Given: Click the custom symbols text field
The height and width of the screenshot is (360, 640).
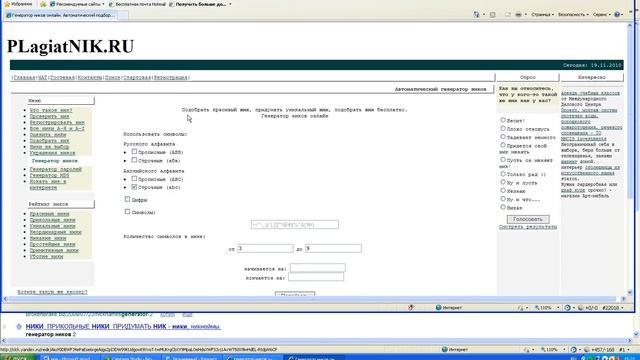Looking at the screenshot, I should click(x=295, y=224).
